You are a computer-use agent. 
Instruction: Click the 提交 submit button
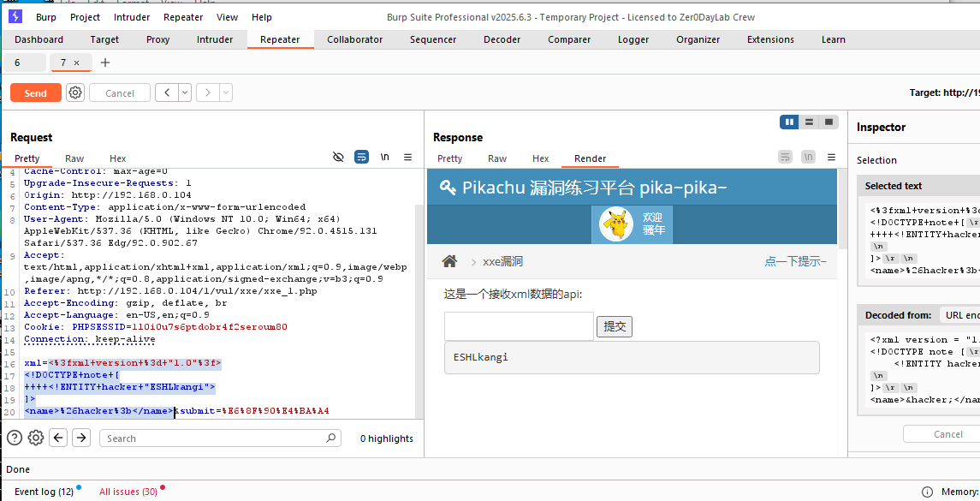point(615,326)
